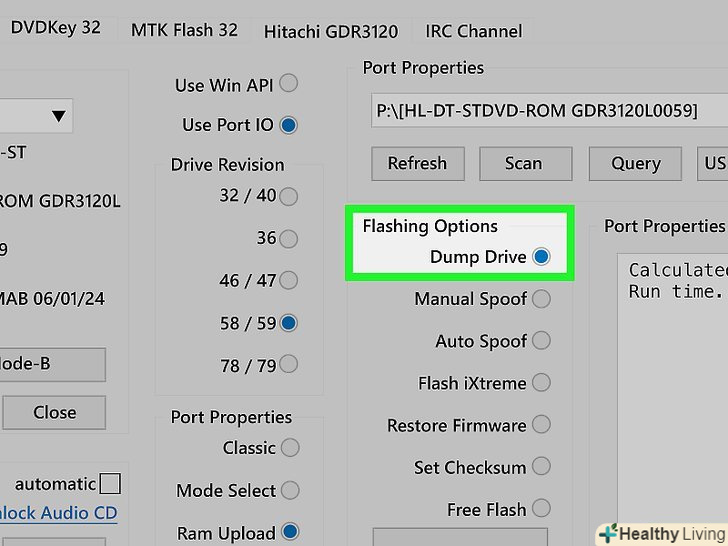
Task: Select the Flash iXtreme option
Action: pos(541,383)
